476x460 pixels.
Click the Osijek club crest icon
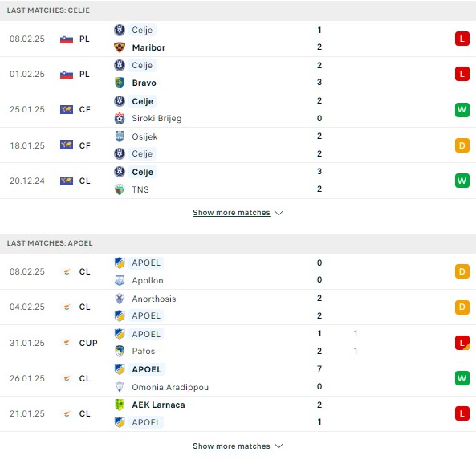coord(120,136)
